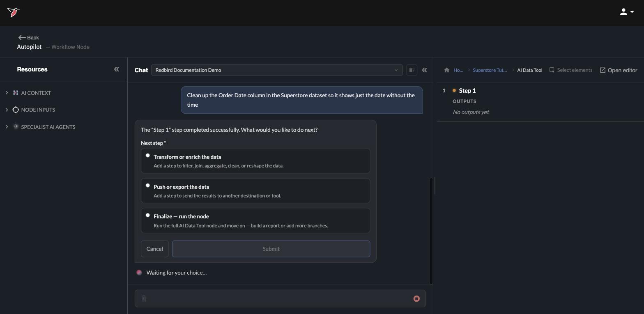Go back using the Back arrow
Image resolution: width=644 pixels, height=314 pixels.
tap(28, 37)
